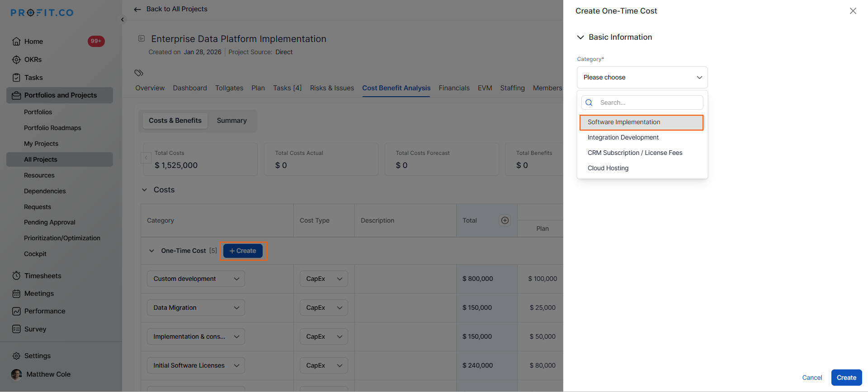Go to Meetings in the sidebar
Screen dimensions: 868x392
pos(39,294)
